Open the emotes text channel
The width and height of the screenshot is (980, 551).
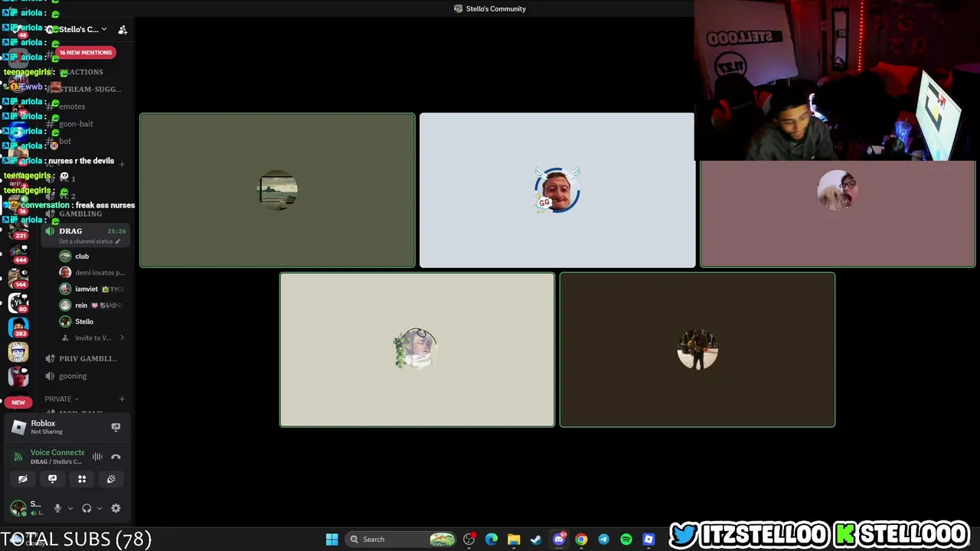(x=72, y=106)
